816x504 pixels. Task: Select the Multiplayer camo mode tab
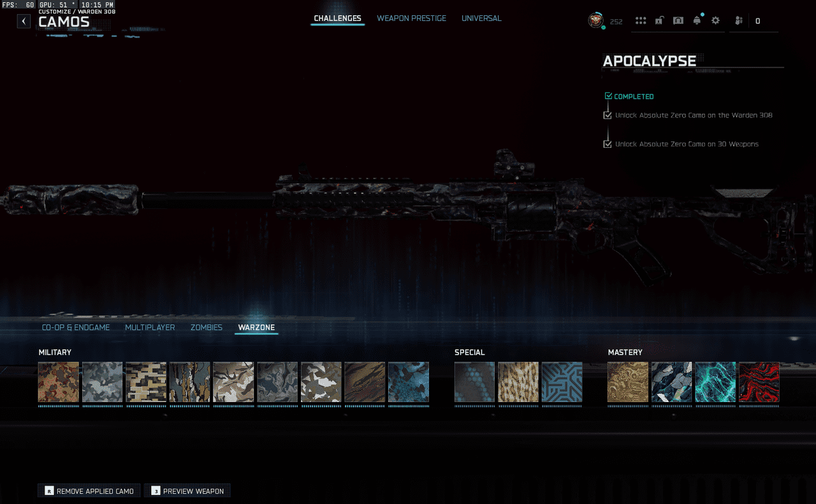150,328
